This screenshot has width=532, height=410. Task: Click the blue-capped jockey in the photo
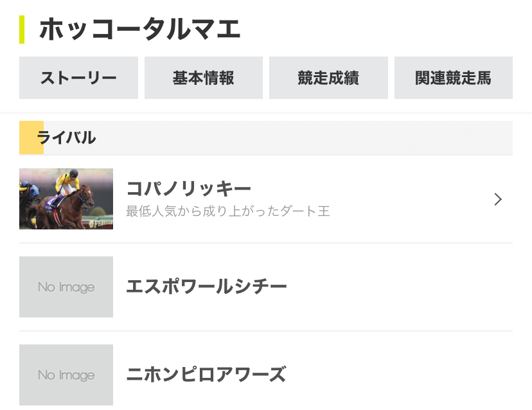[x=30, y=189]
